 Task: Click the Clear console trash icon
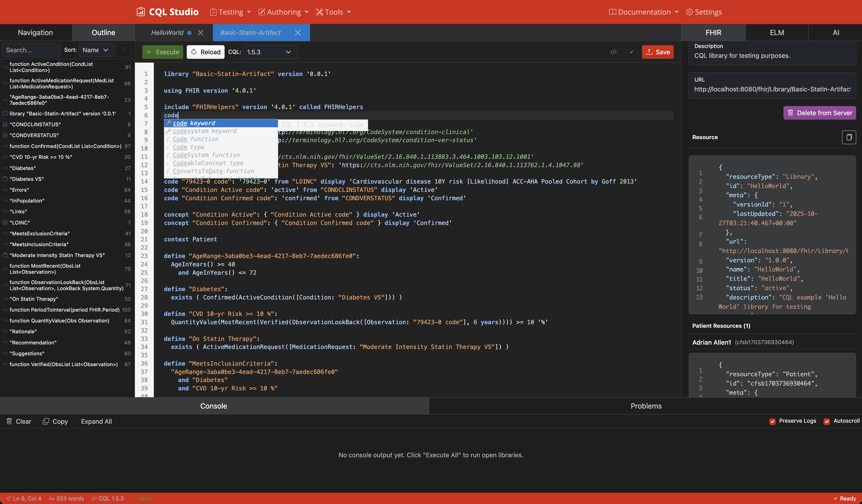point(10,421)
